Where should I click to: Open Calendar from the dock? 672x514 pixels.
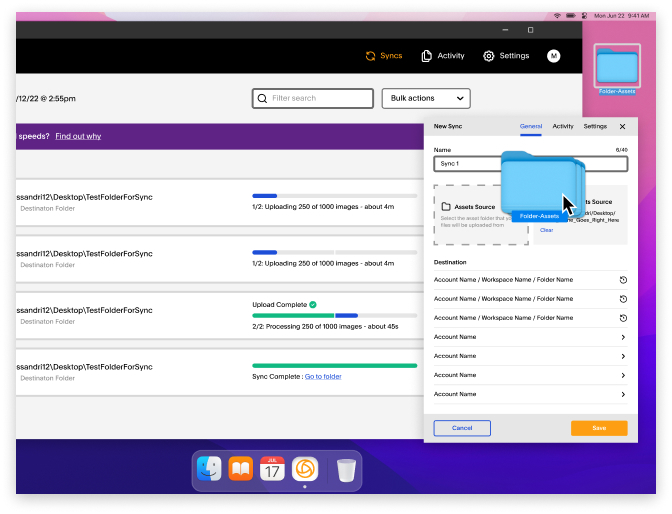coord(272,469)
